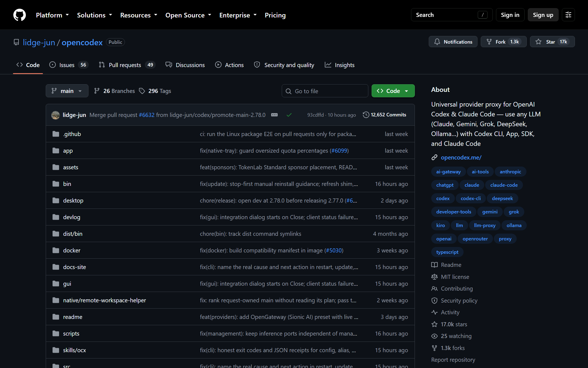Viewport: 588px width, 368px height.
Task: Click the green check status icon
Action: [289, 115]
